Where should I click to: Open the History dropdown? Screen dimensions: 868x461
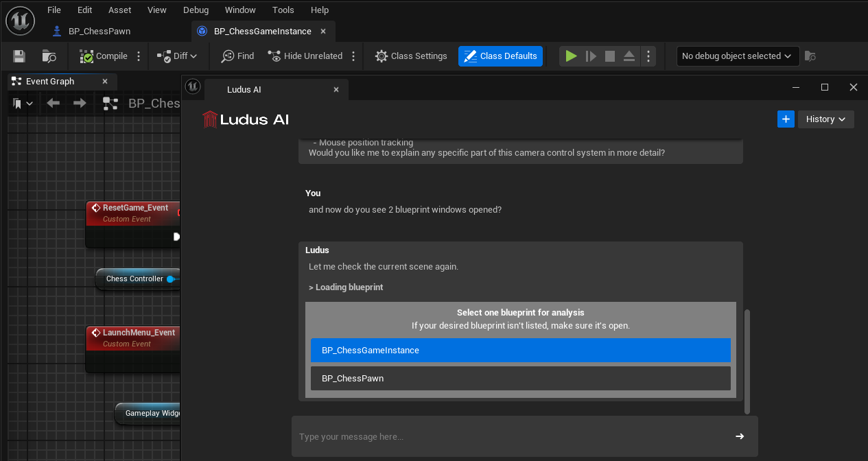click(x=826, y=119)
